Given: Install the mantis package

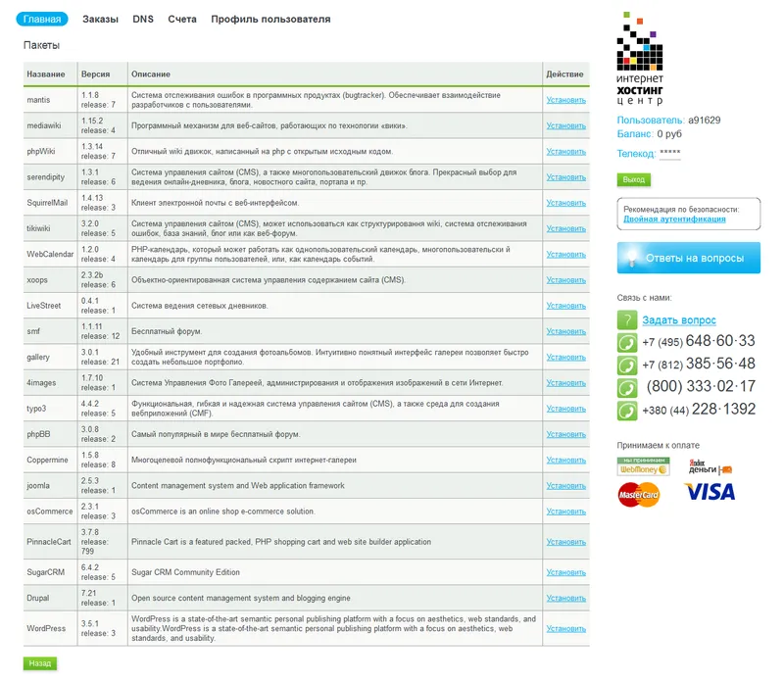Looking at the screenshot, I should (x=566, y=100).
